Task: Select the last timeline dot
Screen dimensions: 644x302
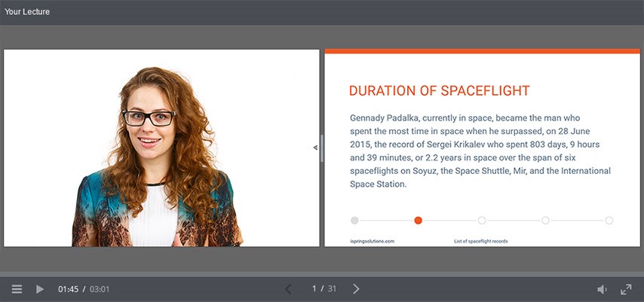Action: coord(609,221)
